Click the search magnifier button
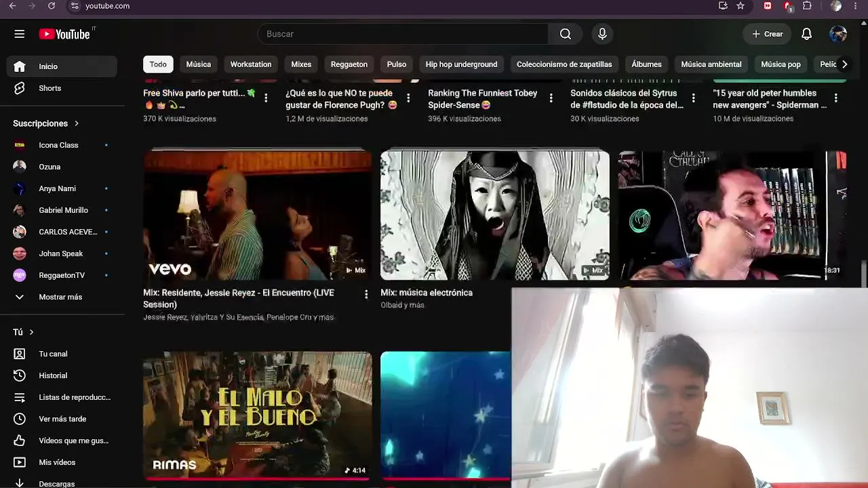The image size is (868, 488). click(x=566, y=34)
